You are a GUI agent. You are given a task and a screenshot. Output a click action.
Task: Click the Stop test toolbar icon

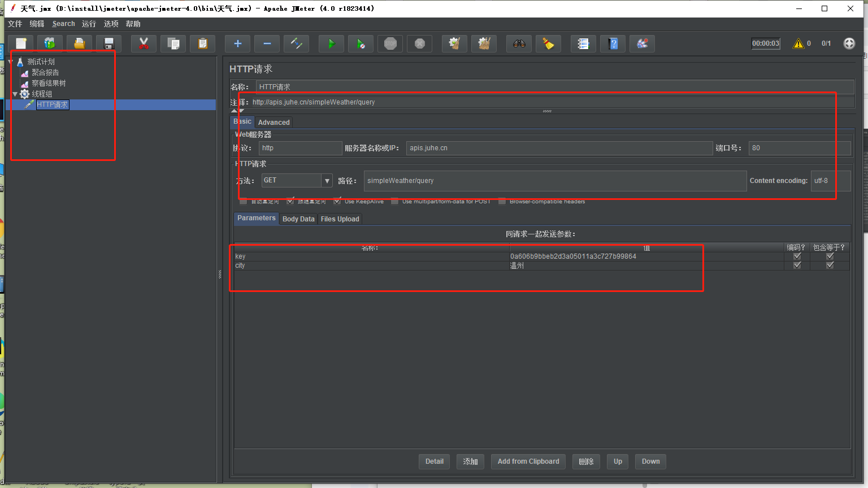tap(390, 43)
